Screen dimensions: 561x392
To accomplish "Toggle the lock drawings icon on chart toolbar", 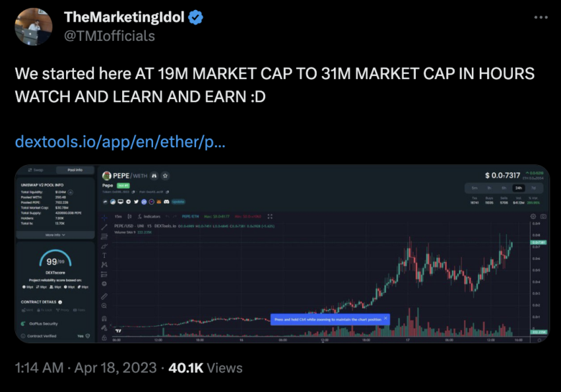I will click(x=104, y=337).
